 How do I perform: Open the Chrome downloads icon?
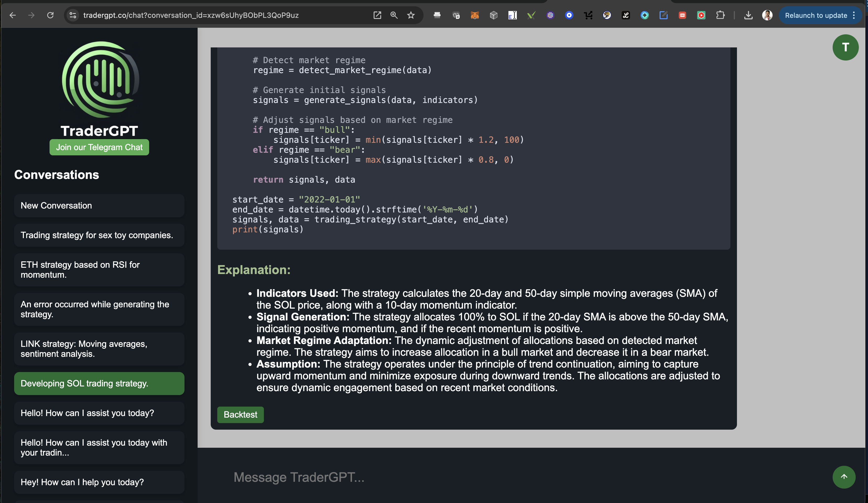tap(748, 15)
